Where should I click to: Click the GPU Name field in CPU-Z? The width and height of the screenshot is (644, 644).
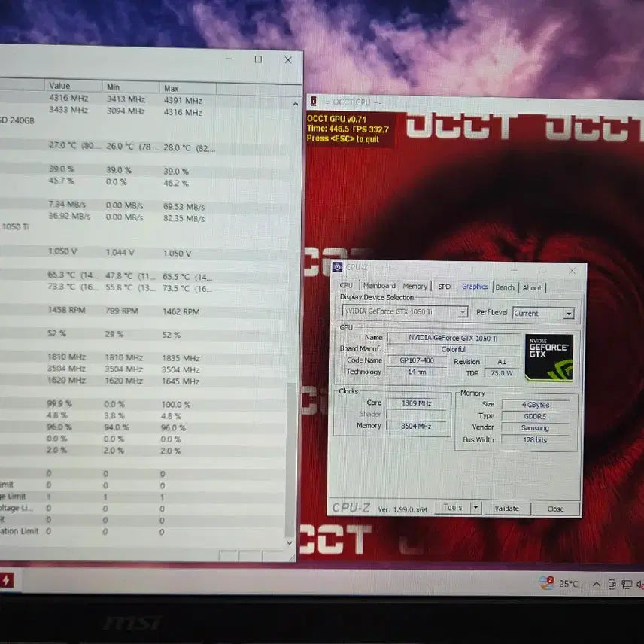pyautogui.click(x=453, y=338)
